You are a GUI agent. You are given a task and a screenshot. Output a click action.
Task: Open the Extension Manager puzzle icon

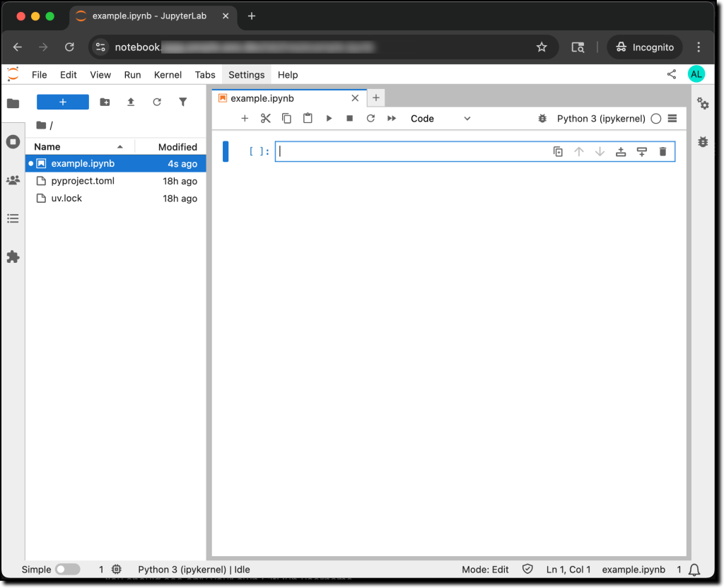click(13, 257)
